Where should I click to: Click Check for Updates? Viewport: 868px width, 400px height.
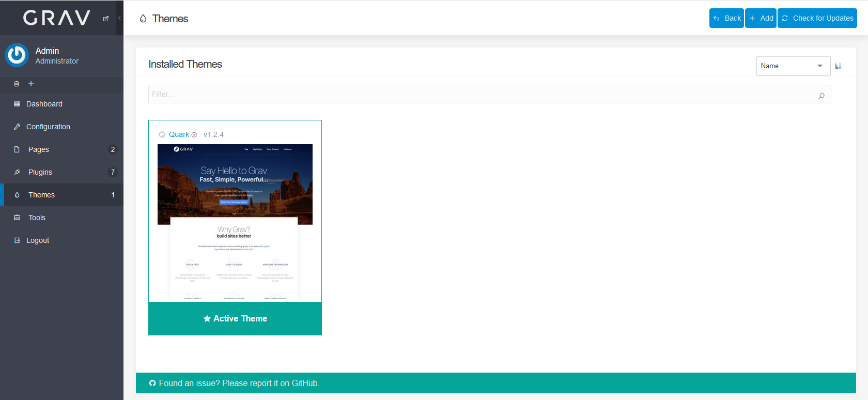tap(817, 18)
